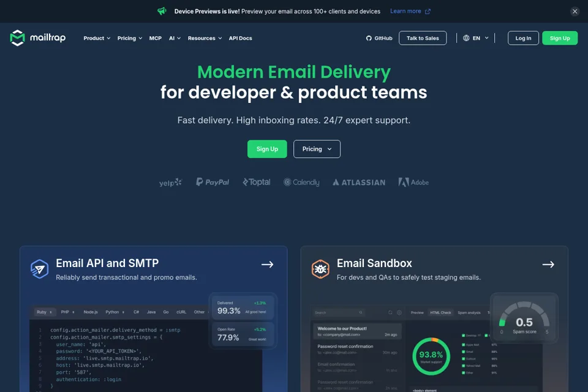Toggle the Apple Mail checkbox
Viewport: 588px width, 392px height.
pyautogui.click(x=464, y=345)
